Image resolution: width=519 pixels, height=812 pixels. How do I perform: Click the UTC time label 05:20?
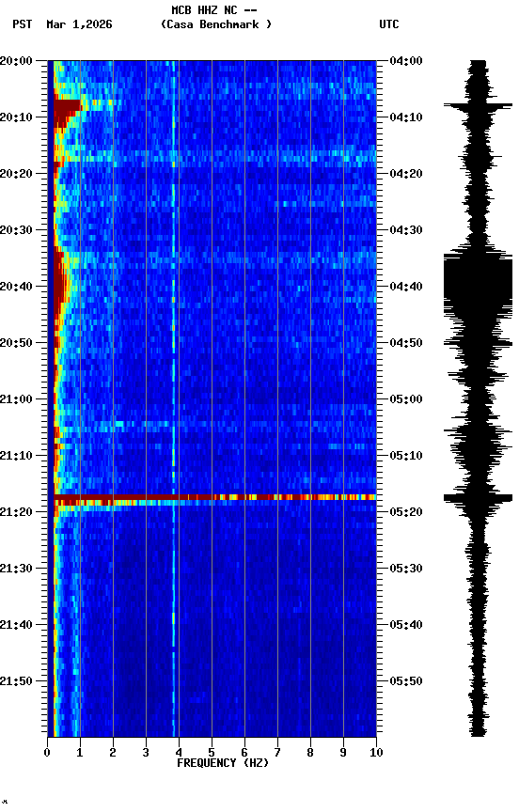pos(406,512)
